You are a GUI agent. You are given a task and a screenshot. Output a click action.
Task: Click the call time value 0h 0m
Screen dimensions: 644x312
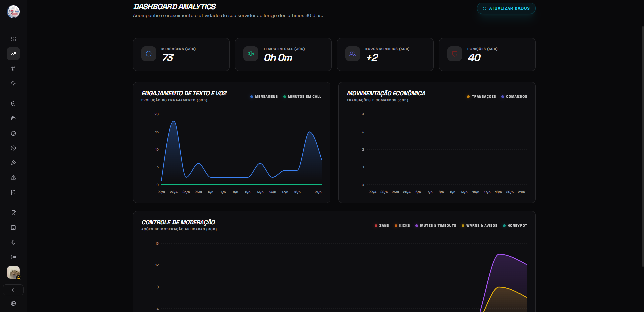pyautogui.click(x=278, y=58)
